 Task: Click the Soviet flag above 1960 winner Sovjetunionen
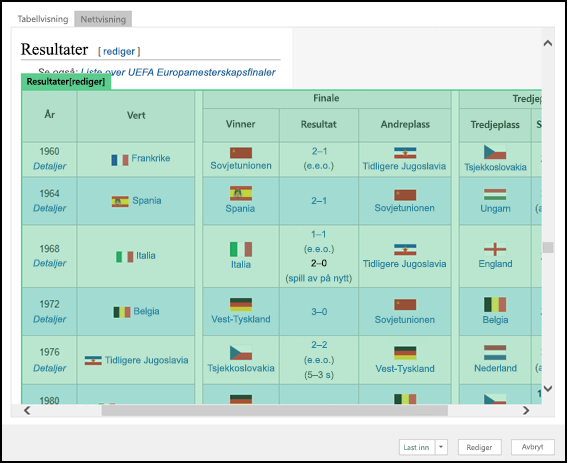tap(241, 153)
